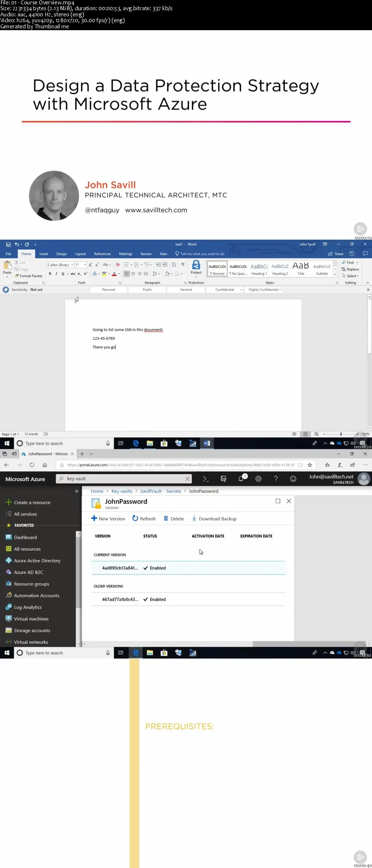Screen dimensions: 372x868
Task: Open a new browser tab with plus icon
Action: click(82, 454)
